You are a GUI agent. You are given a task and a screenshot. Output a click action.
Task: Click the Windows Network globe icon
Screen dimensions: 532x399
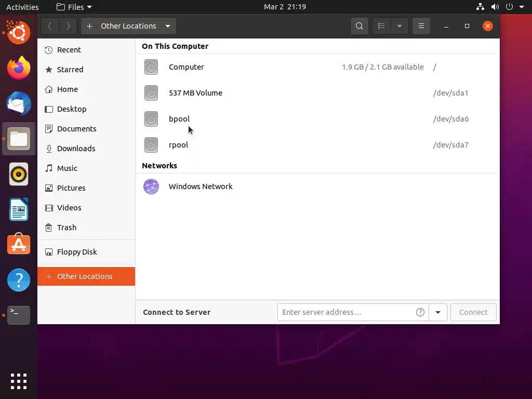[151, 187]
